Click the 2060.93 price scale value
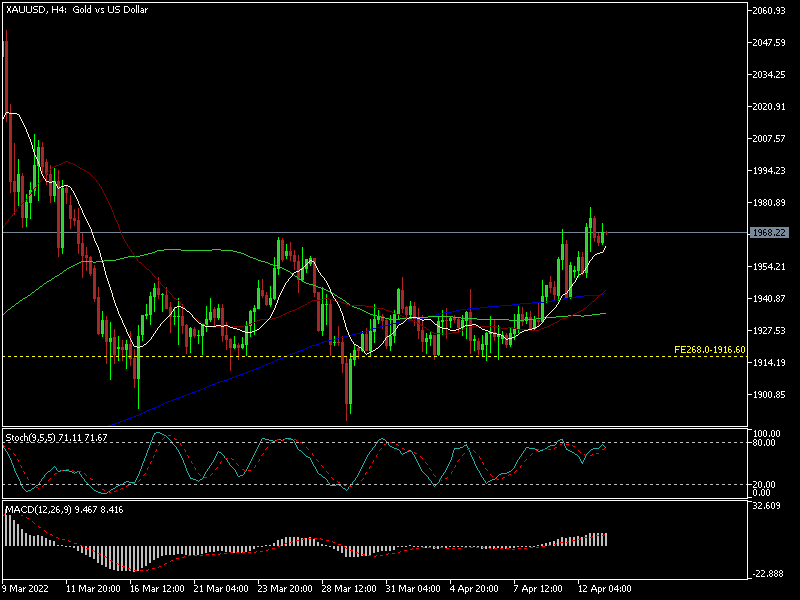 (x=770, y=11)
